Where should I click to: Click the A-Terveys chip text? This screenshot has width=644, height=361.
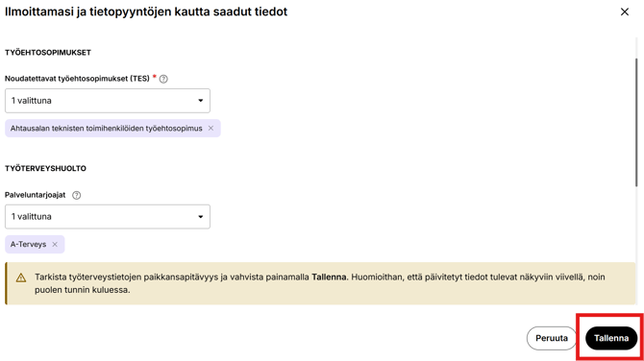pyautogui.click(x=28, y=245)
